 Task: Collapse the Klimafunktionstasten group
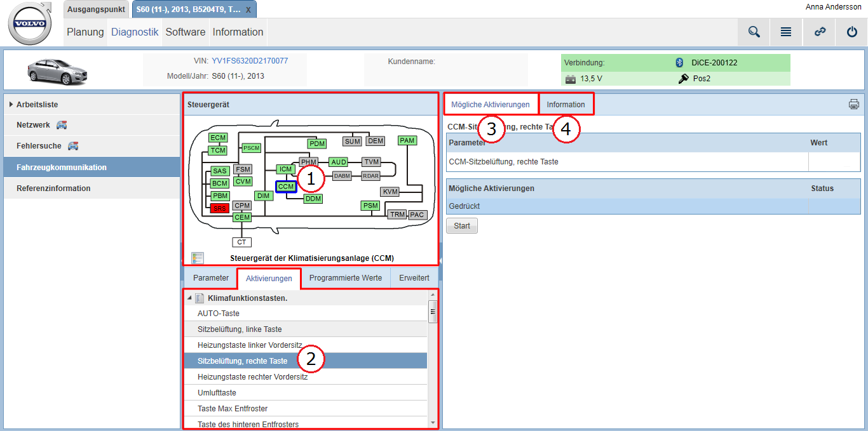189,298
